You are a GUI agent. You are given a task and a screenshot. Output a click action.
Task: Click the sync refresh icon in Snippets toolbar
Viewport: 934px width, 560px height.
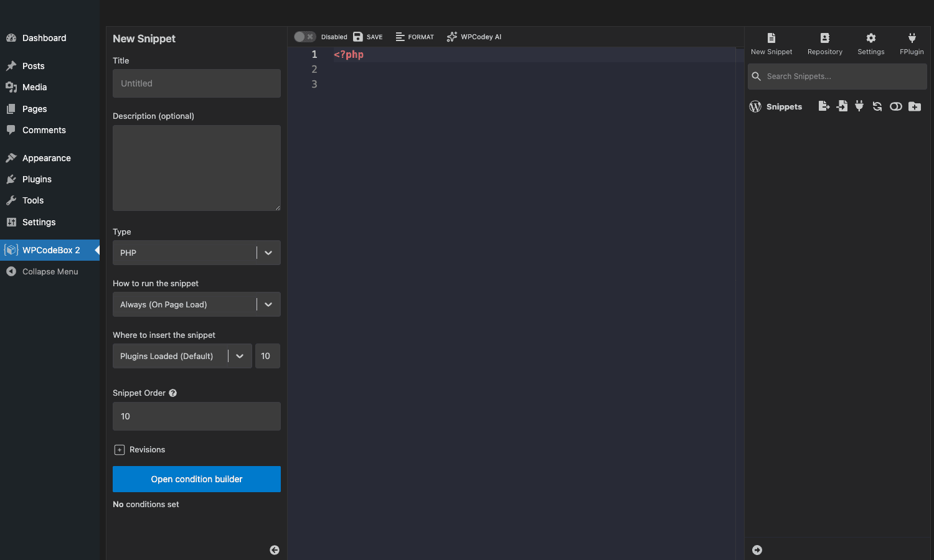(x=877, y=106)
